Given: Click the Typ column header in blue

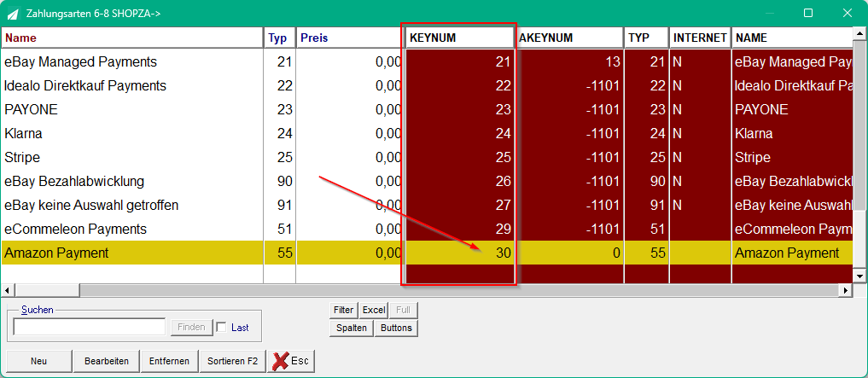Looking at the screenshot, I should pos(280,38).
